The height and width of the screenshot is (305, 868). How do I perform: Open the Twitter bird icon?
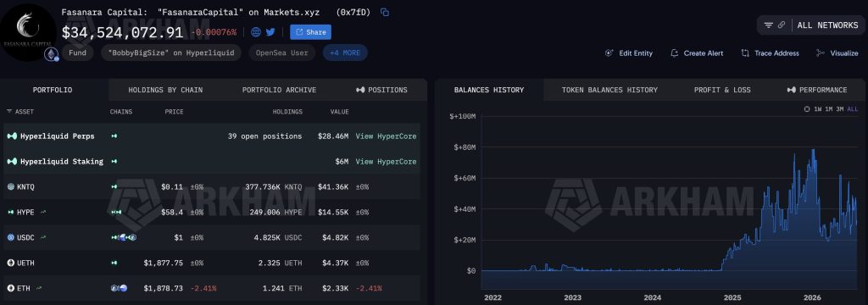point(270,32)
